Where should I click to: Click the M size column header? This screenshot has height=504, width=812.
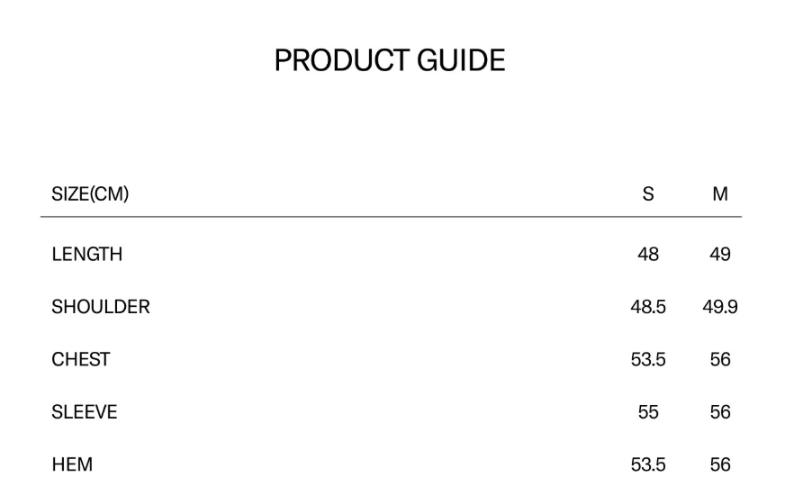(720, 193)
